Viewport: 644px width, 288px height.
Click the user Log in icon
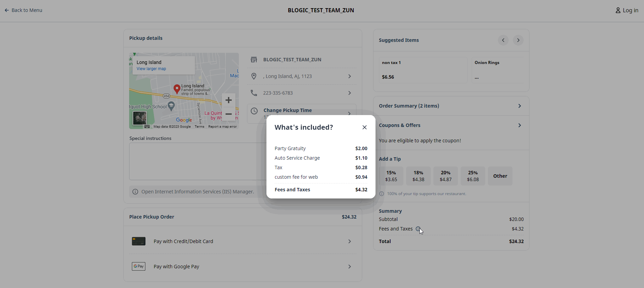pyautogui.click(x=618, y=11)
